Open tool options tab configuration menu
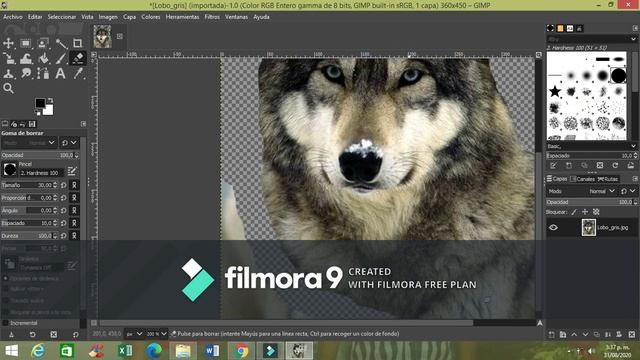The width and height of the screenshot is (640, 360). pyautogui.click(x=83, y=124)
